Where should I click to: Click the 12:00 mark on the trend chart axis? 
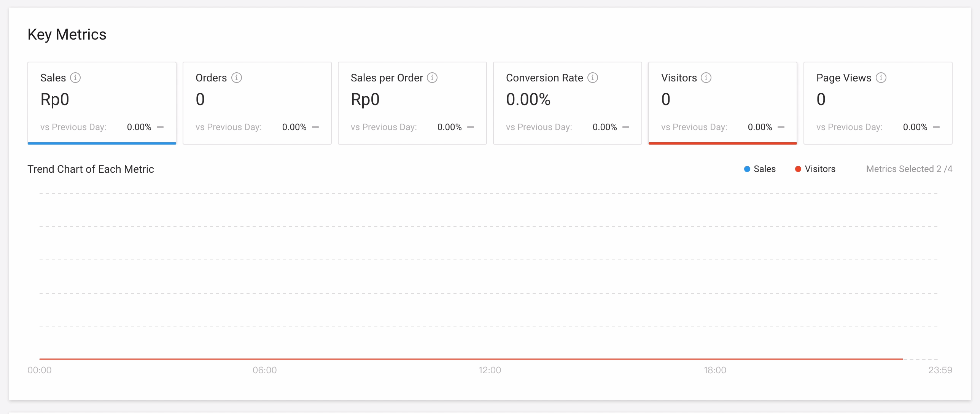click(490, 370)
